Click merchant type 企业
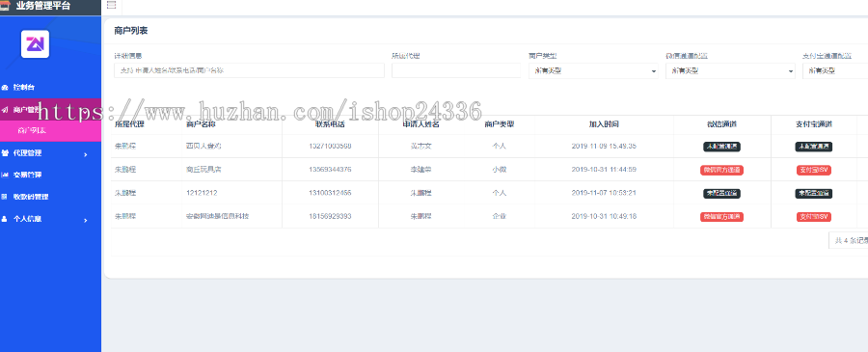This screenshot has width=868, height=352. click(x=500, y=216)
